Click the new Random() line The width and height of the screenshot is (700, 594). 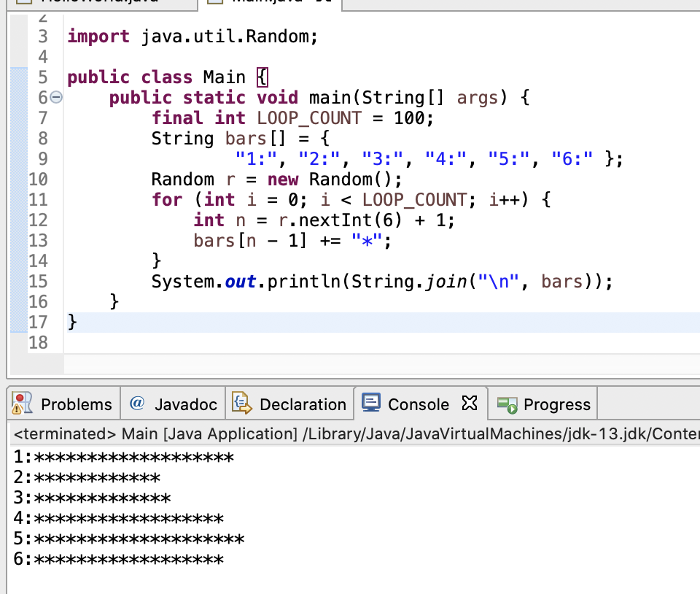276,180
